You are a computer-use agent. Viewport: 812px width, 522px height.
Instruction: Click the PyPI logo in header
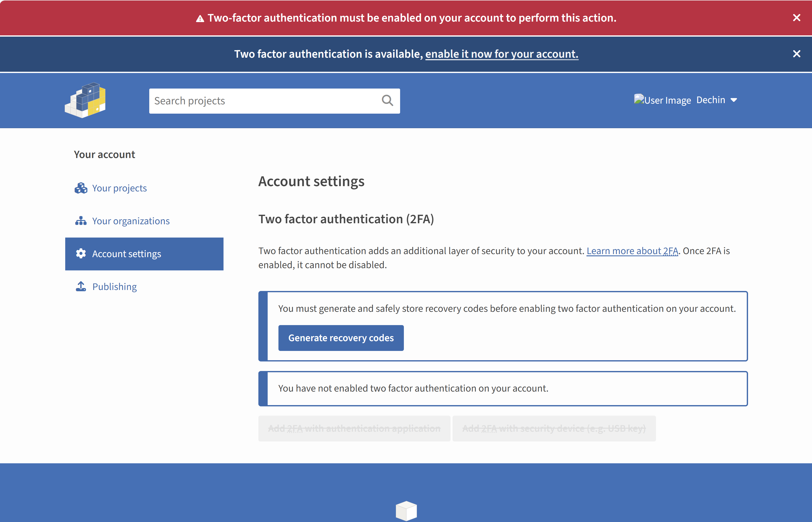[85, 100]
